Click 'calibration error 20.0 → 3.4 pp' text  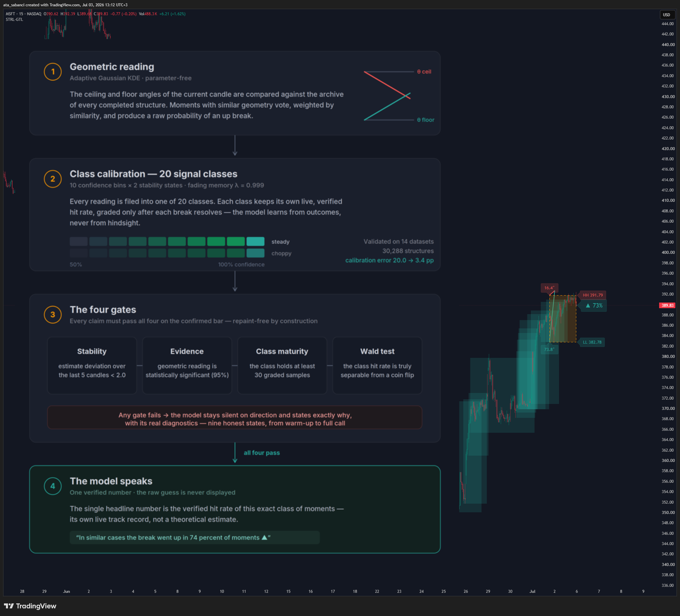tap(389, 260)
